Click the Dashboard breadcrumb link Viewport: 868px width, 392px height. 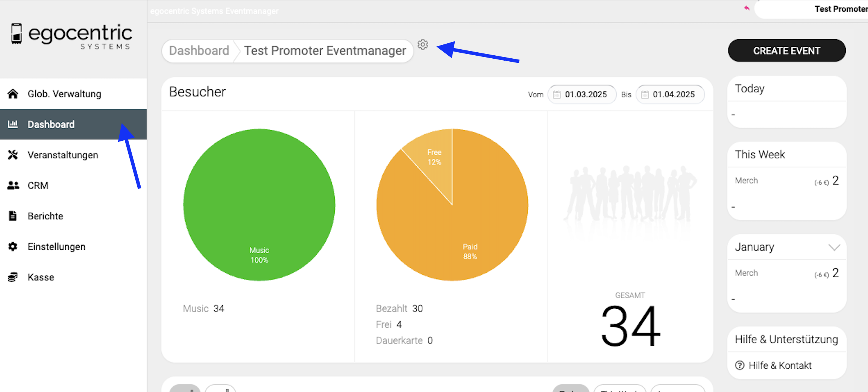pyautogui.click(x=199, y=51)
